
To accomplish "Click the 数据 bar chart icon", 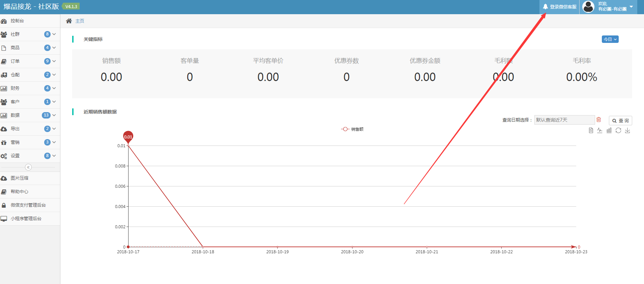I will tap(4, 115).
